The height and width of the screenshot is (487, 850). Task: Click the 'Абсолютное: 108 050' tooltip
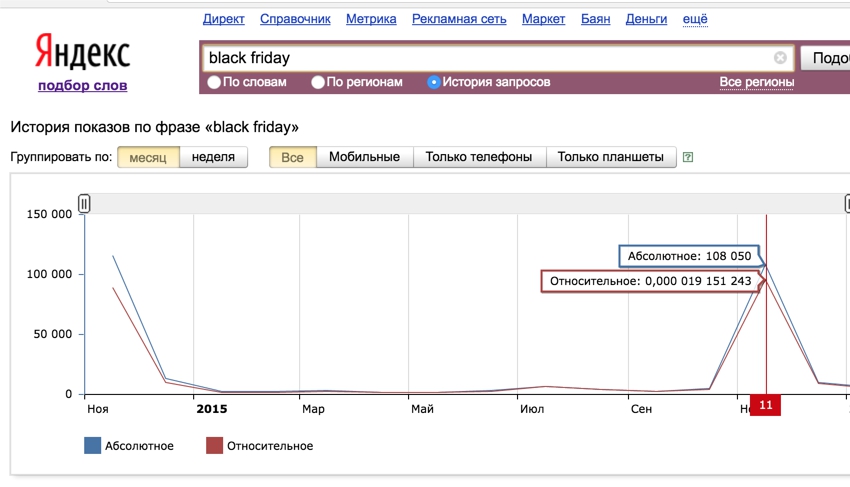[x=689, y=256]
